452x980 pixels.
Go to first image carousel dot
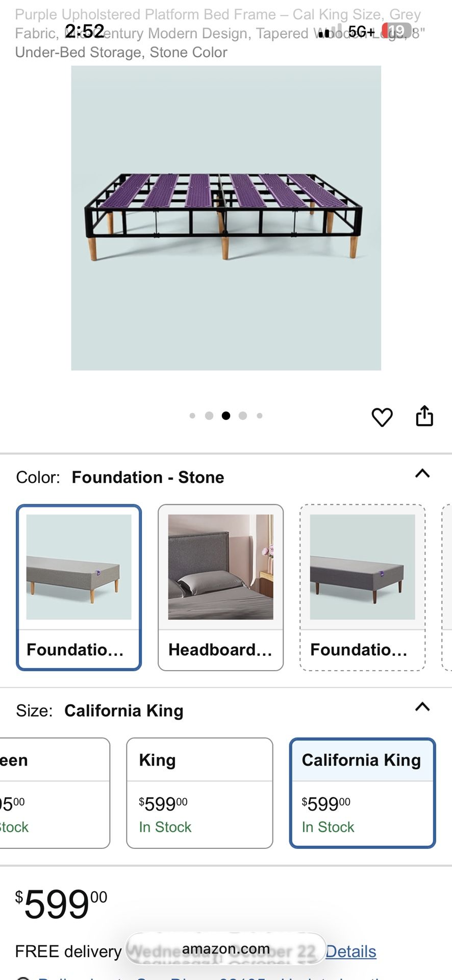pyautogui.click(x=192, y=416)
